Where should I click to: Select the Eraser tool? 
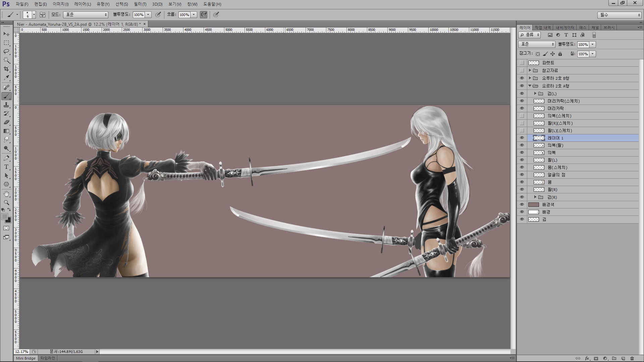(6, 122)
